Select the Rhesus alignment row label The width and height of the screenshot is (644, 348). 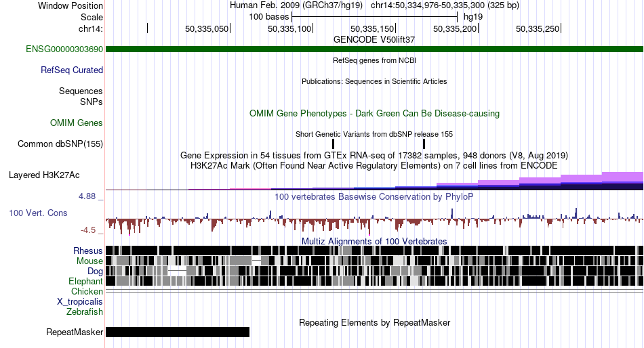point(88,251)
